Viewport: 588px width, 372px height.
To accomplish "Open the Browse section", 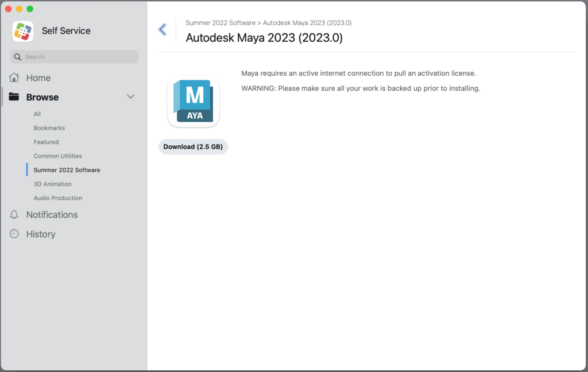I will point(42,97).
